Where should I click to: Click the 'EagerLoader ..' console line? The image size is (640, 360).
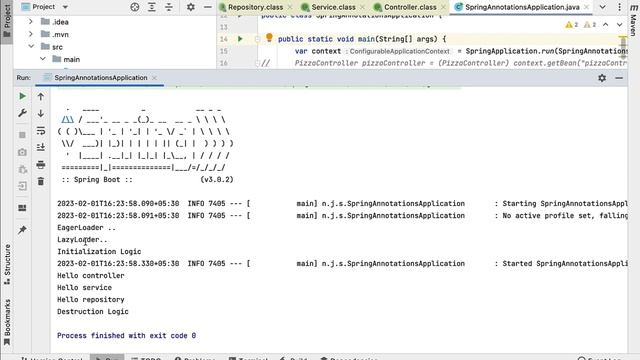86,227
